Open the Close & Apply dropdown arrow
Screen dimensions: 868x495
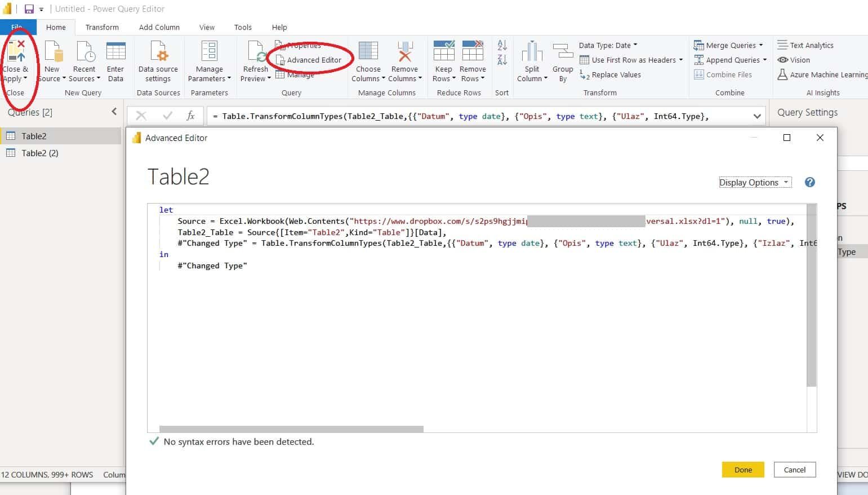click(x=25, y=79)
